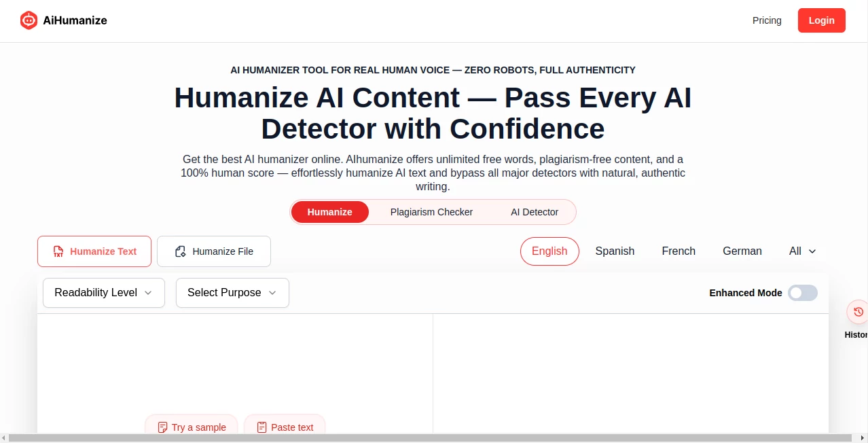Click the clipboard icon on Paste text
868x443 pixels.
[x=261, y=427]
